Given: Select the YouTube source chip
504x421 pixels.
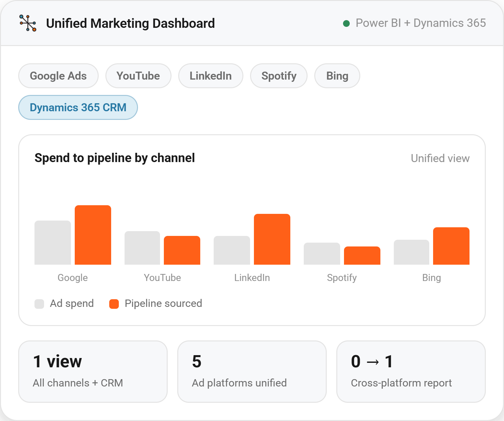Looking at the screenshot, I should pyautogui.click(x=138, y=76).
